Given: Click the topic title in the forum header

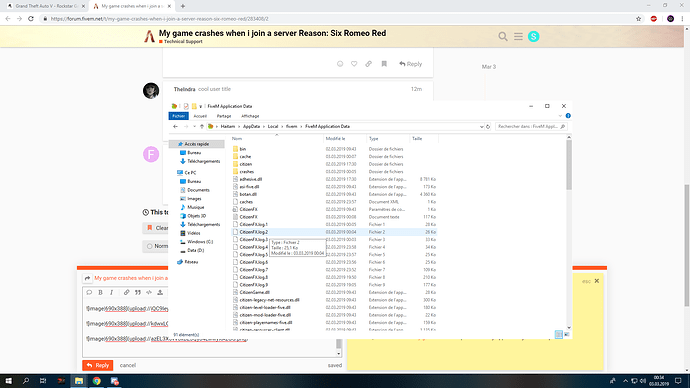Looking at the screenshot, I should tap(272, 33).
